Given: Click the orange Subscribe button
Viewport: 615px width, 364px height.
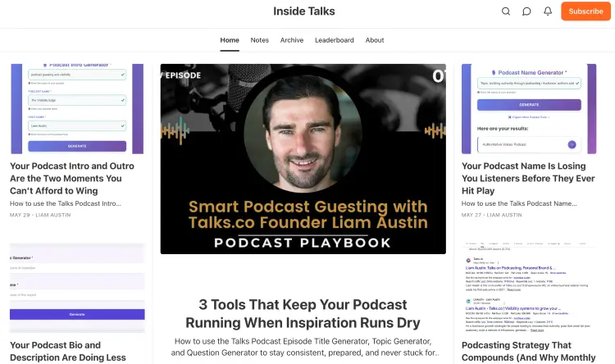Looking at the screenshot, I should 585,11.
